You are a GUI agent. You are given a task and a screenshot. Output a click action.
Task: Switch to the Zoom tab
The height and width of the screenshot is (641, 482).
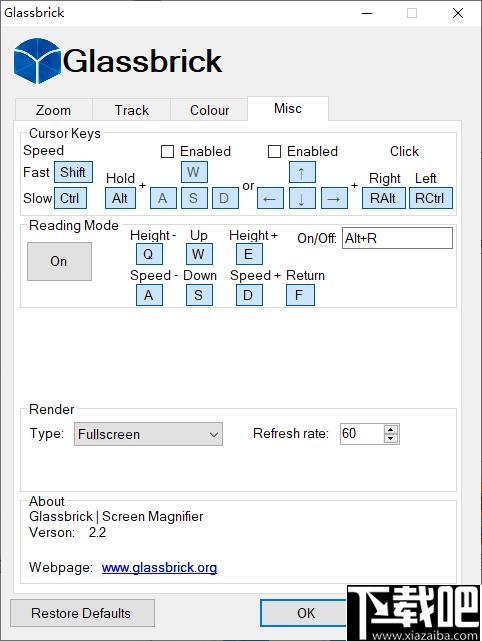(x=54, y=110)
